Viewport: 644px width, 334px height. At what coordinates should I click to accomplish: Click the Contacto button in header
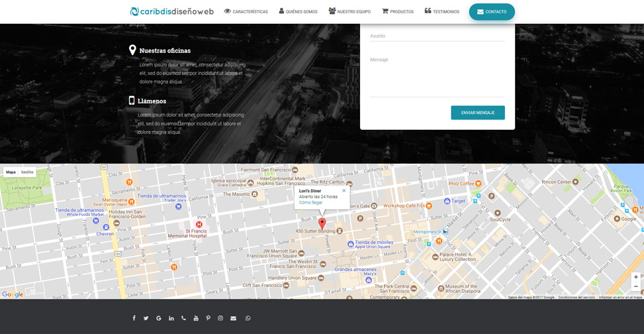(x=492, y=12)
